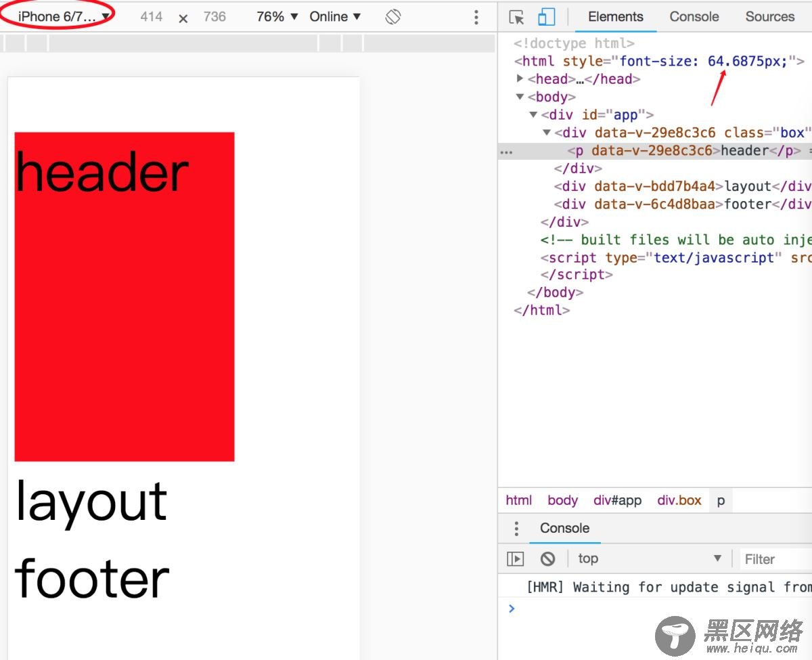
Task: Toggle the device toolbar icon
Action: tap(546, 17)
